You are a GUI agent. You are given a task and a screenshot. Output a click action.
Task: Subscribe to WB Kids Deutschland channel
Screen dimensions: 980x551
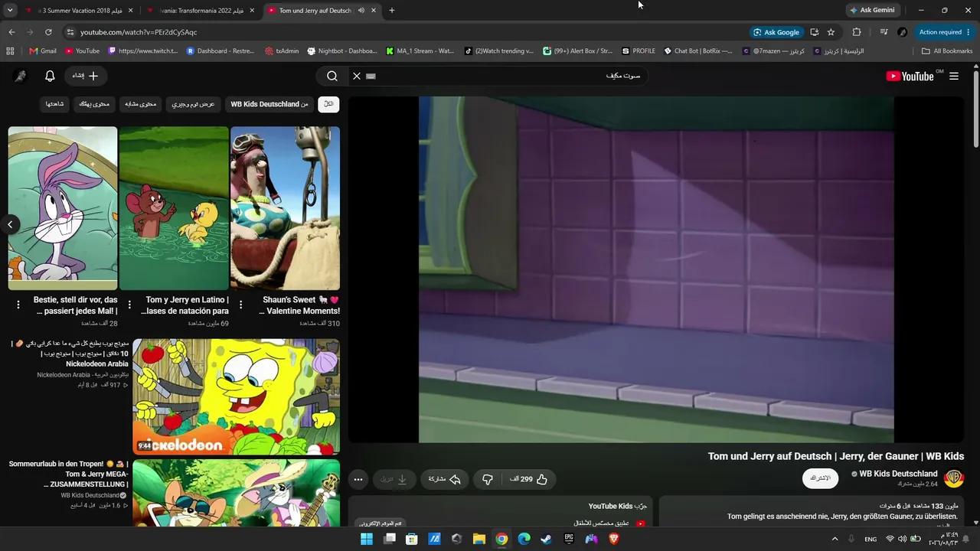click(820, 478)
